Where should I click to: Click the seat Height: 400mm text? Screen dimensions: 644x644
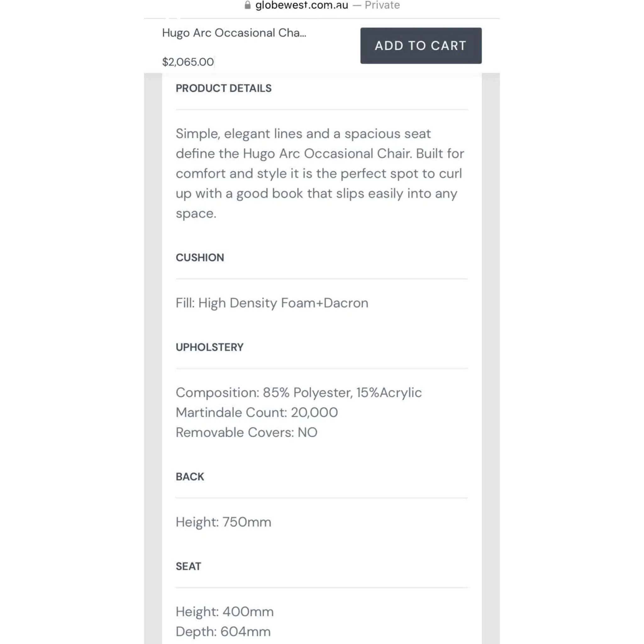coord(225,612)
